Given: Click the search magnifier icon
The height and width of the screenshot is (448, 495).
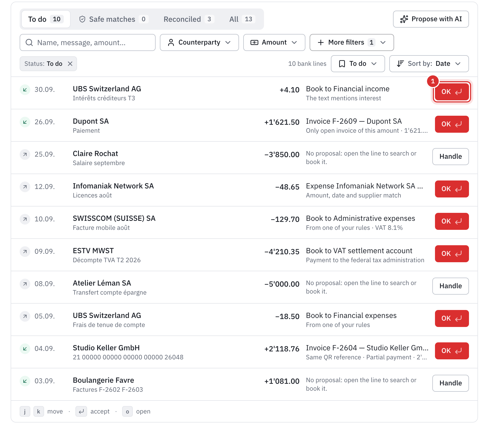Looking at the screenshot, I should [29, 42].
